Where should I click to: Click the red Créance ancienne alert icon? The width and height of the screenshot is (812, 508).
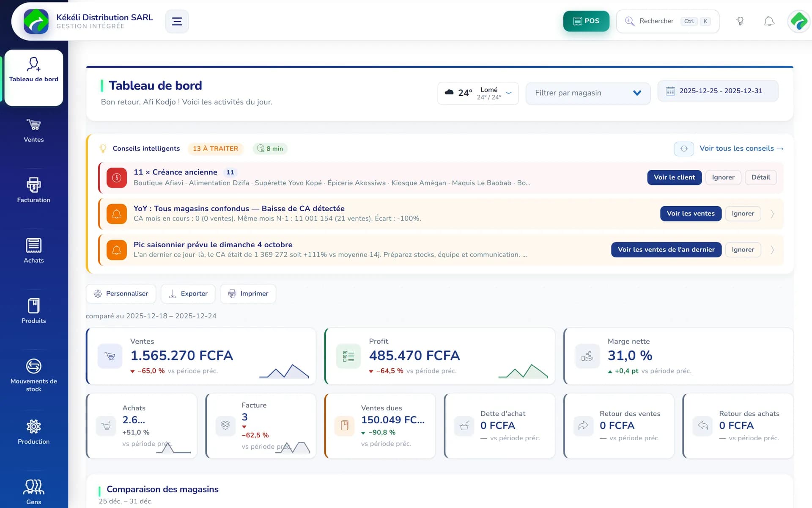click(117, 178)
